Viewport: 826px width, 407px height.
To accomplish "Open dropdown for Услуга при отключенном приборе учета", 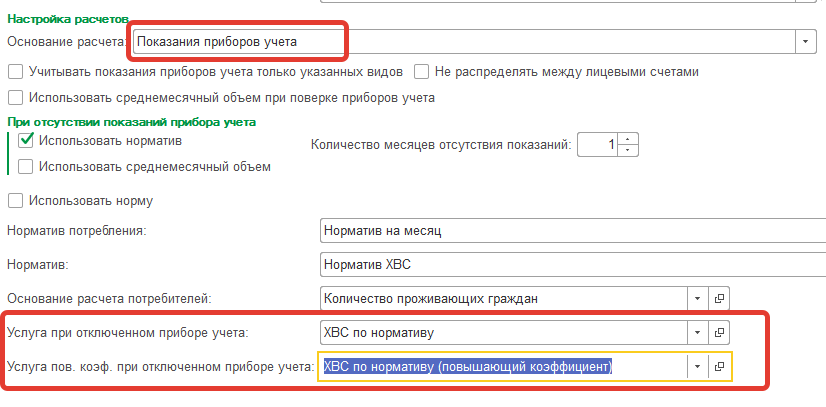I will click(696, 332).
